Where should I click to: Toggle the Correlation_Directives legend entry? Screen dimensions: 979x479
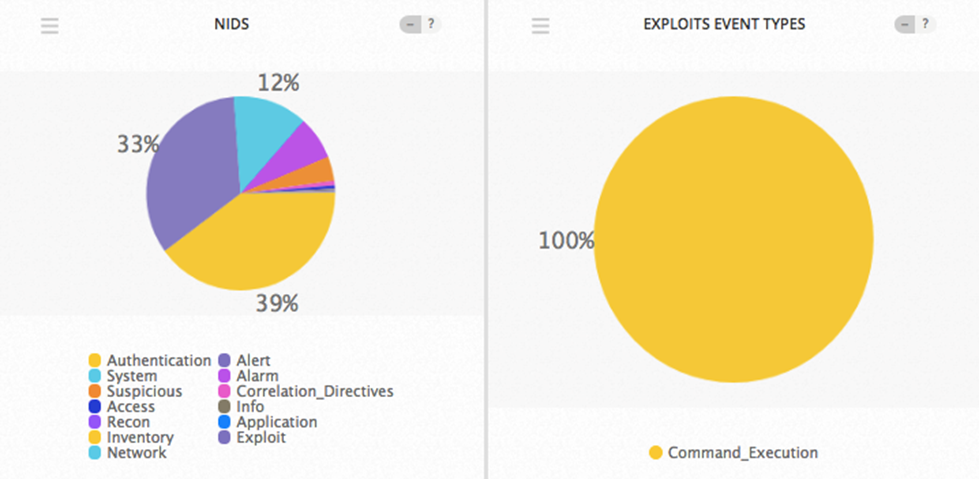(306, 391)
